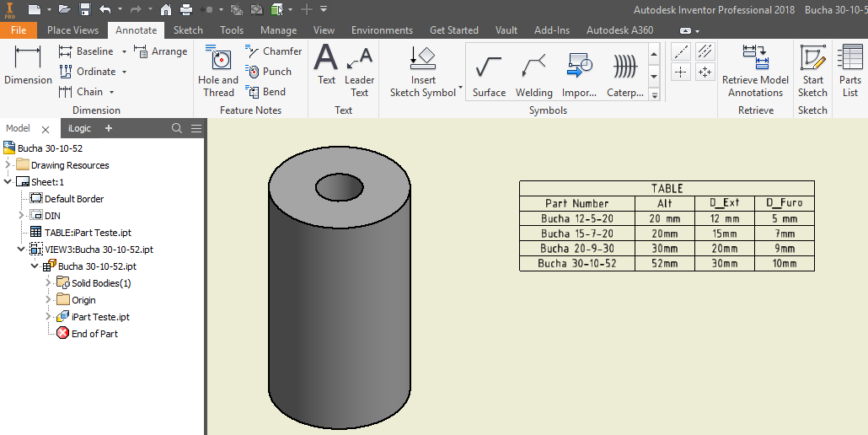Open the Hole and Thread note tool
868x435 pixels.
click(x=218, y=71)
